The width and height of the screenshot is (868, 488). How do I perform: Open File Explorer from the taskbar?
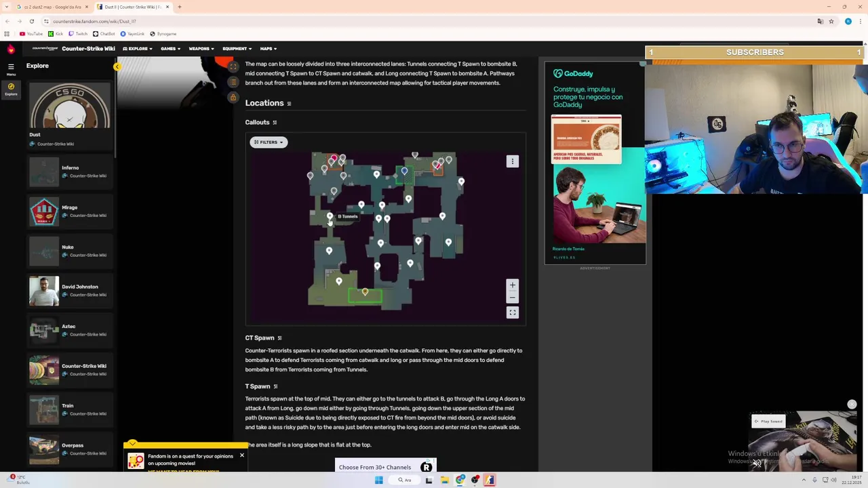click(x=444, y=480)
